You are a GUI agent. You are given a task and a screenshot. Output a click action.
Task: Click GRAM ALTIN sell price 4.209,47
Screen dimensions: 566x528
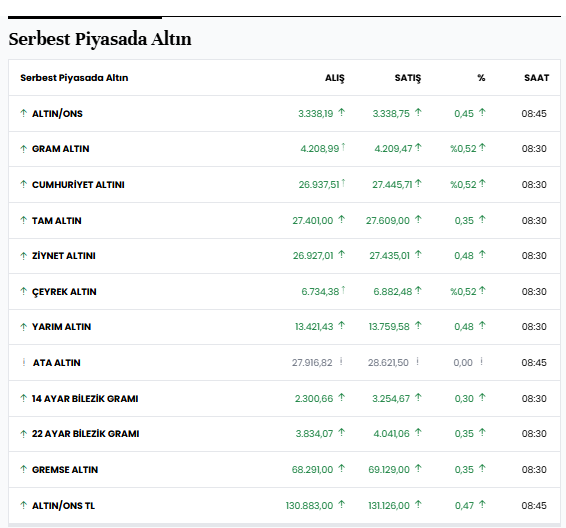pyautogui.click(x=393, y=149)
